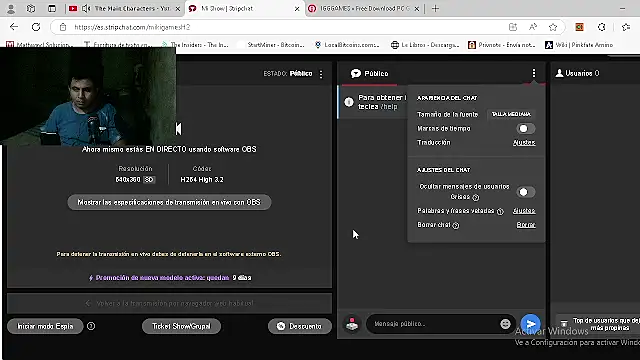Close the Stripchat tab
The height and width of the screenshot is (360, 640).
coord(297,9)
